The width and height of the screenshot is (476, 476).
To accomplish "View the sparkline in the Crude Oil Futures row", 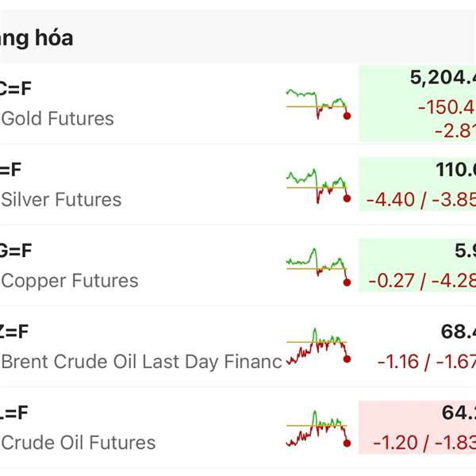I will coord(318,428).
